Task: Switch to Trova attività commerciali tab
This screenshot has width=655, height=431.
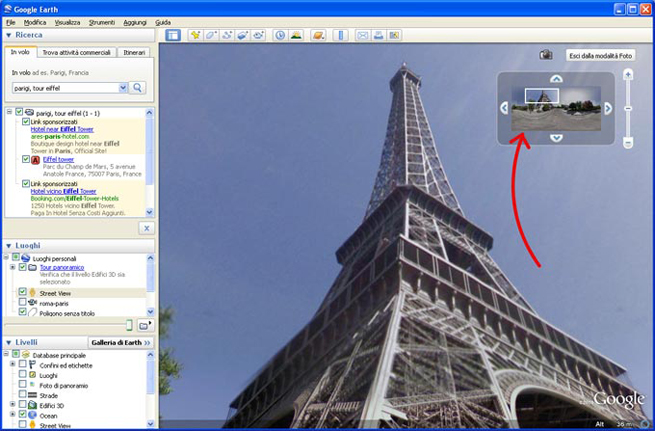Action: tap(76, 53)
